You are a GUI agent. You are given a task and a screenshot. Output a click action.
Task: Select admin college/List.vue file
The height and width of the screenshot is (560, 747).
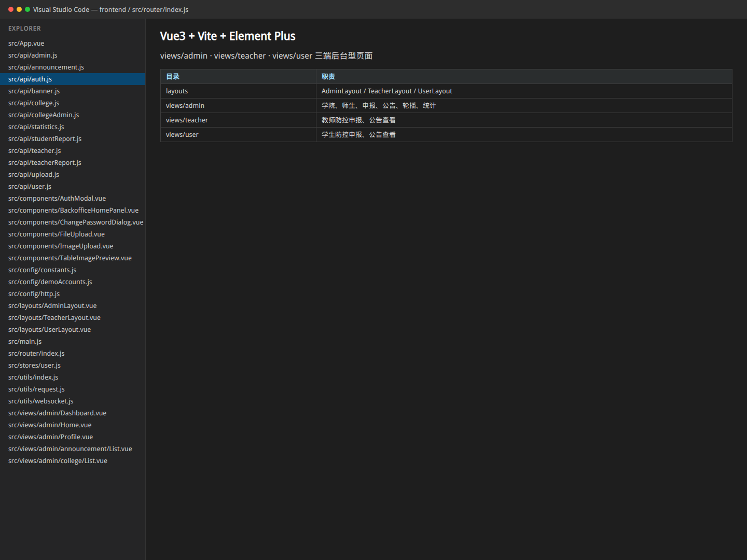click(x=73, y=461)
